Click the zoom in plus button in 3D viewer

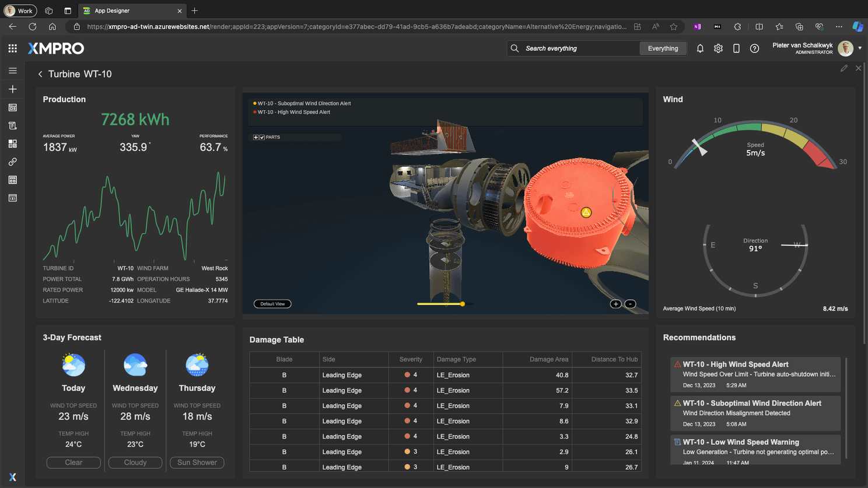coord(615,304)
